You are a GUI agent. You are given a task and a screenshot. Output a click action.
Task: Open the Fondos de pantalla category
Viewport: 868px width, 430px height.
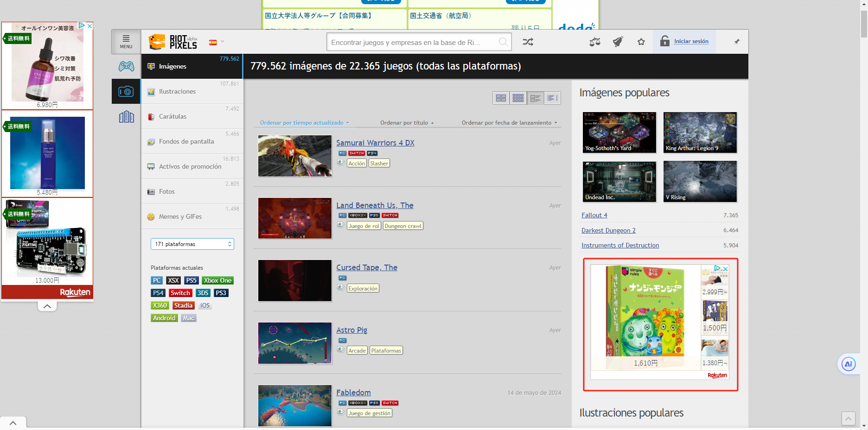tap(192, 141)
